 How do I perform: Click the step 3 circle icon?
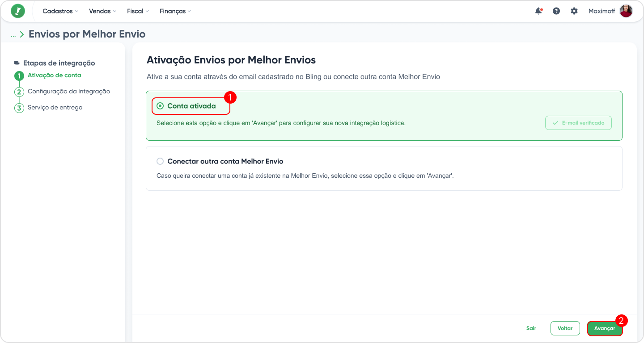click(x=19, y=108)
